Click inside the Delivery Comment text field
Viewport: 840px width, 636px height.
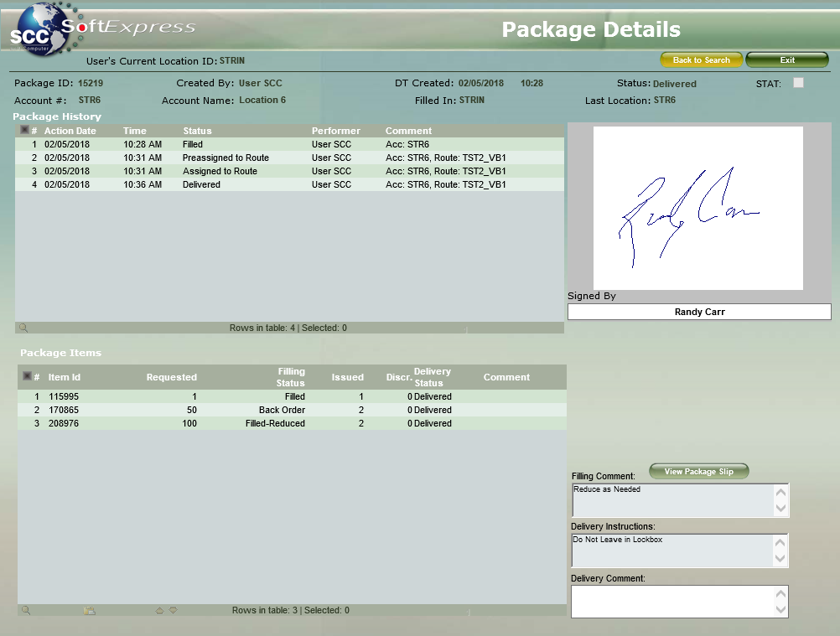coord(671,601)
